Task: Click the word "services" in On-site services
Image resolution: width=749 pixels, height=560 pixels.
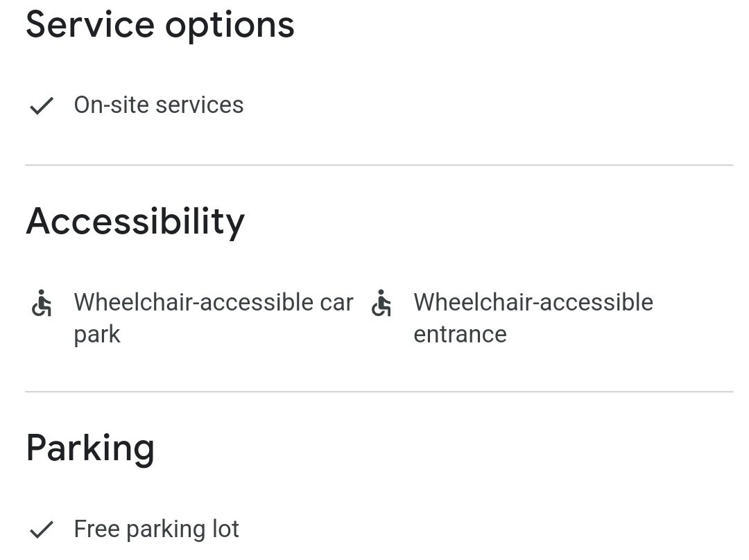Action: pos(200,105)
